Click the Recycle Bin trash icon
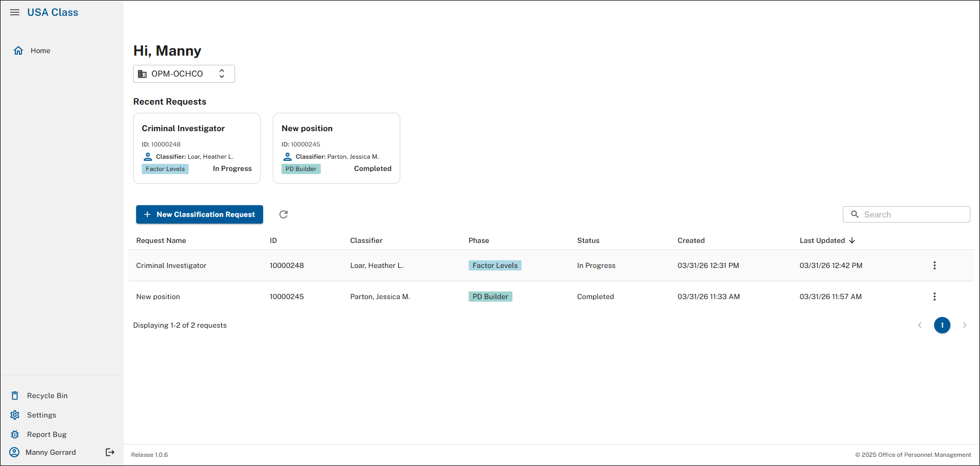This screenshot has width=980, height=466. (x=15, y=396)
